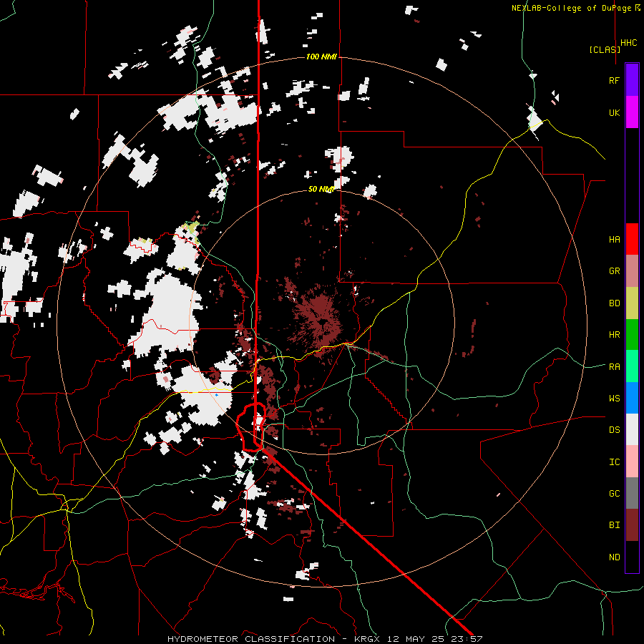Viewport: 644px width, 644px height.
Task: Click the "RA" legend label
Action: tap(614, 367)
